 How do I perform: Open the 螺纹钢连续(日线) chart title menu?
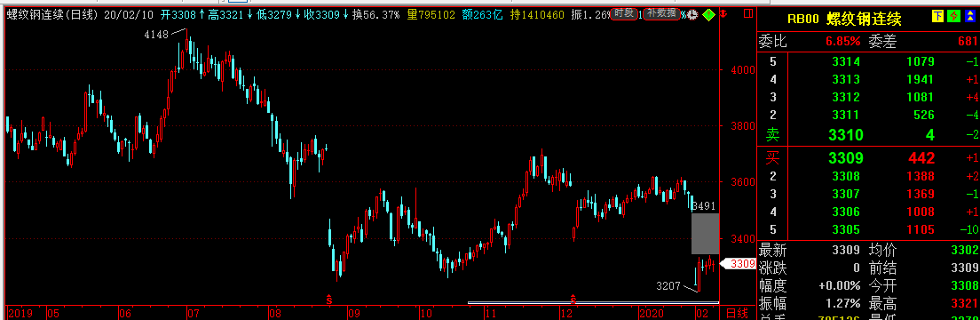point(47,13)
